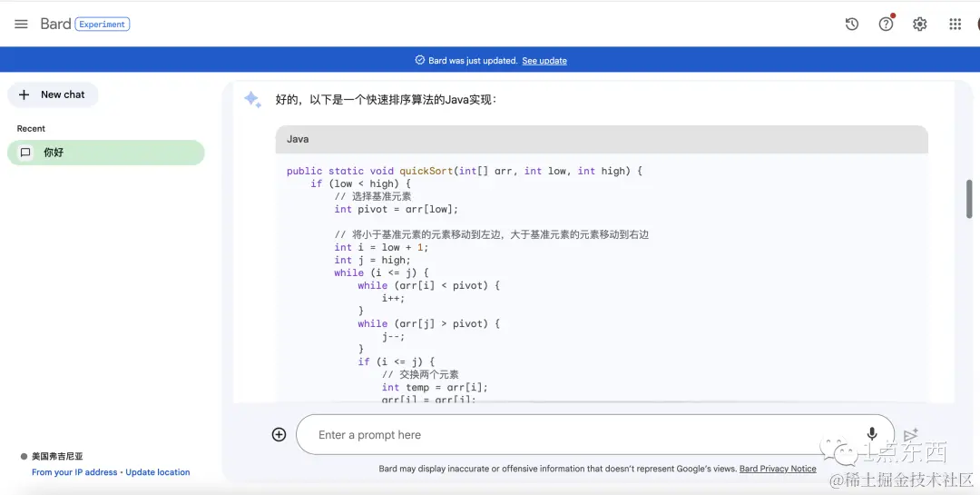Image resolution: width=980 pixels, height=495 pixels.
Task: Click the 'Bard was just updated.' banner text
Action: tap(473, 61)
